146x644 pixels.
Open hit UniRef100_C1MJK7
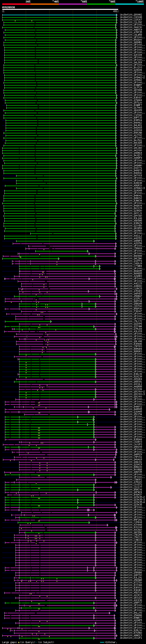coord(131,20)
